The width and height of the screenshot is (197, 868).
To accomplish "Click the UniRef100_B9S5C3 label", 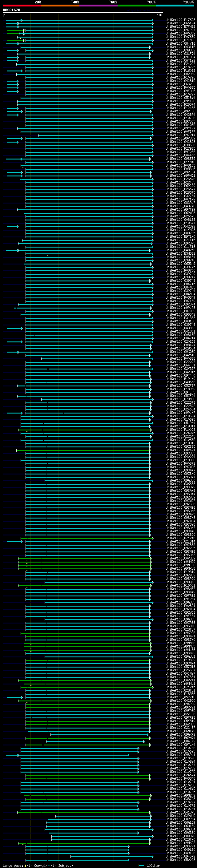I will [x=180, y=121].
